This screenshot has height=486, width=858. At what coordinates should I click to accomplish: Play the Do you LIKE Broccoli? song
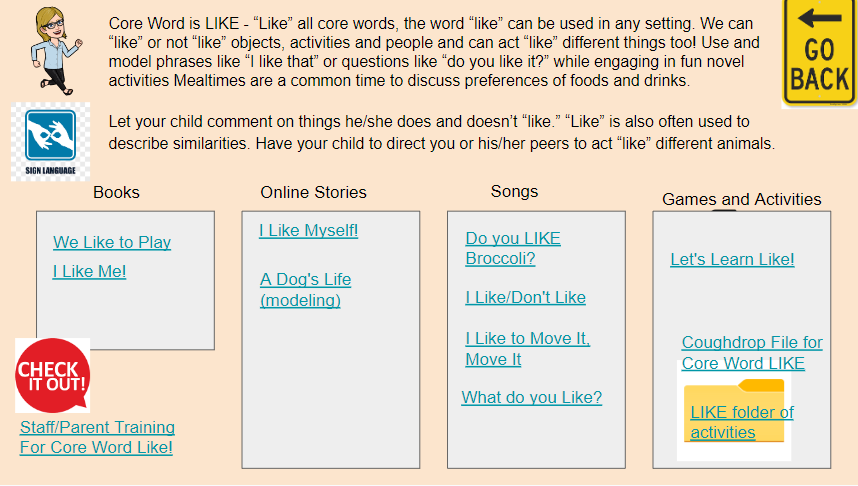513,248
